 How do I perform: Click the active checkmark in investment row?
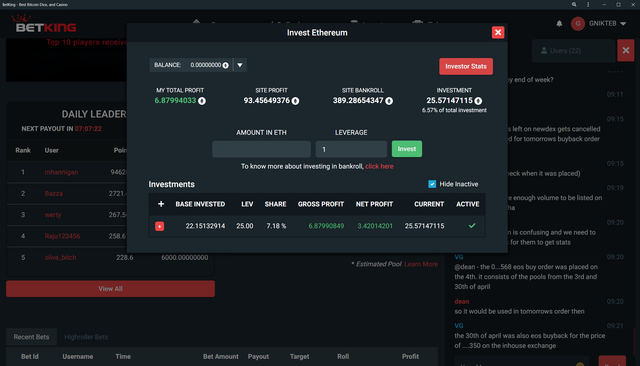coord(472,226)
